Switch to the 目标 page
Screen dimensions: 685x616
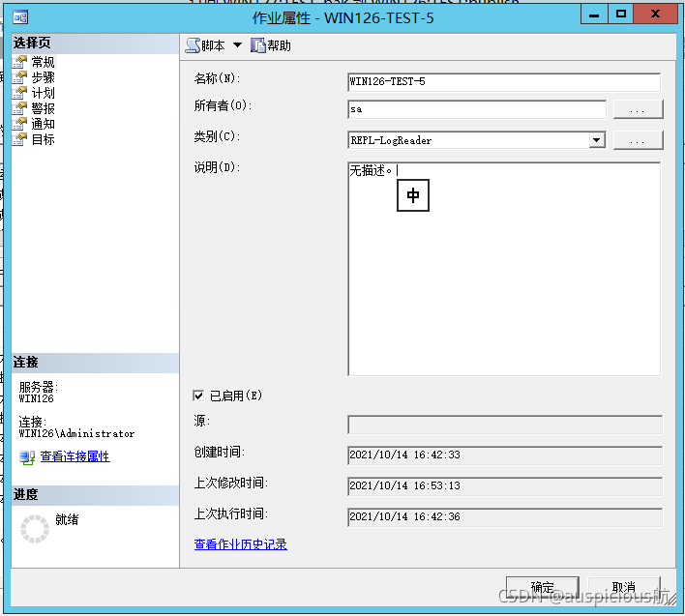point(43,139)
